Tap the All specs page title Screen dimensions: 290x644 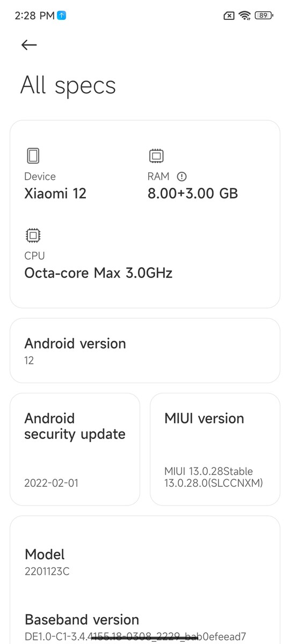68,86
